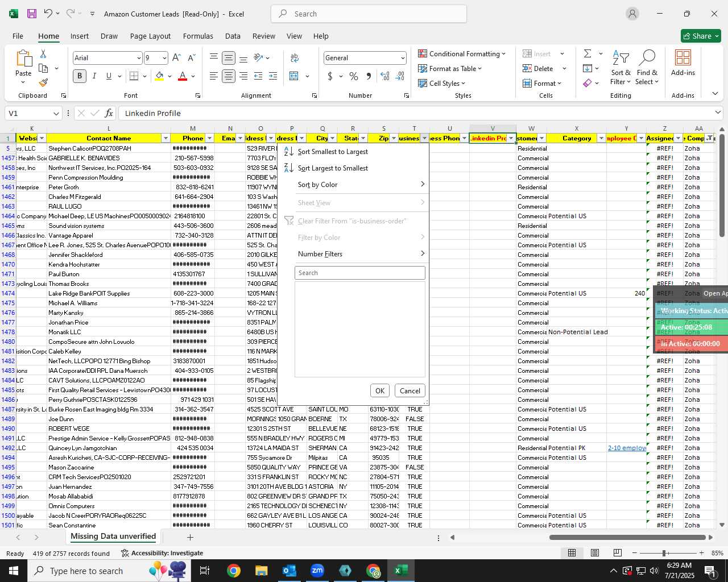The height and width of the screenshot is (582, 728).
Task: Open filter dropdown on Contact Name column
Action: (166, 138)
